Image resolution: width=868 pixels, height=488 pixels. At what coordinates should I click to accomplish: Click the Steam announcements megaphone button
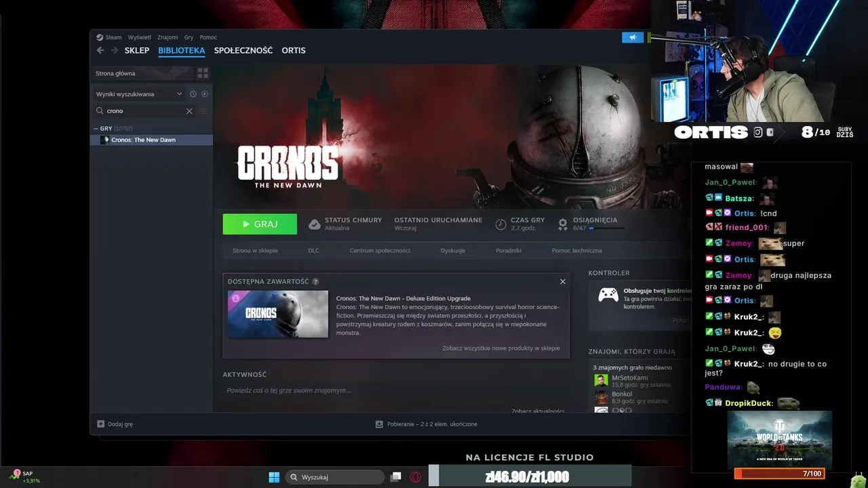tap(633, 37)
